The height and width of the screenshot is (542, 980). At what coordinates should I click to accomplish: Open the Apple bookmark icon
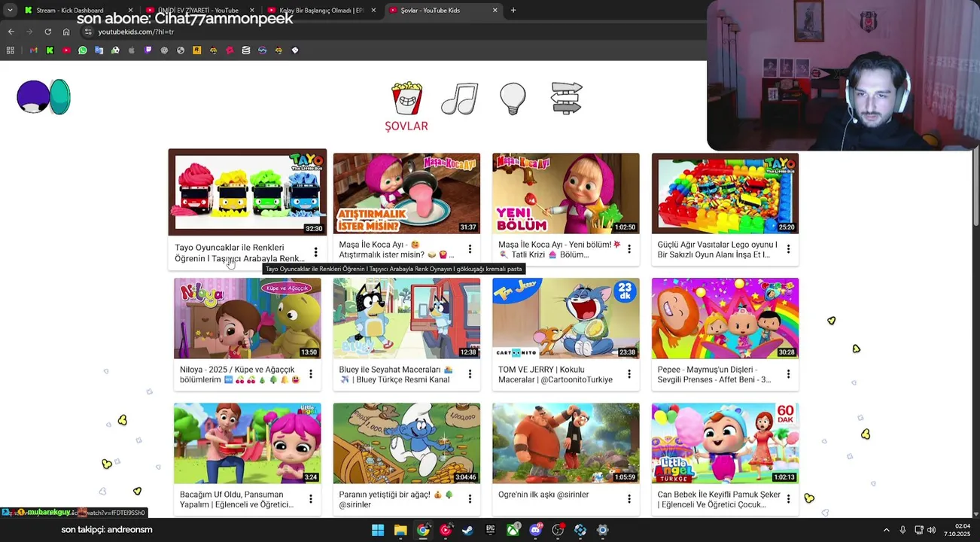pyautogui.click(x=132, y=50)
